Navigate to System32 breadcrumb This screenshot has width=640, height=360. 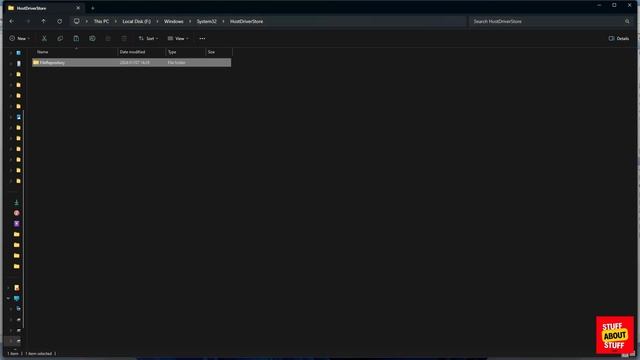click(207, 21)
